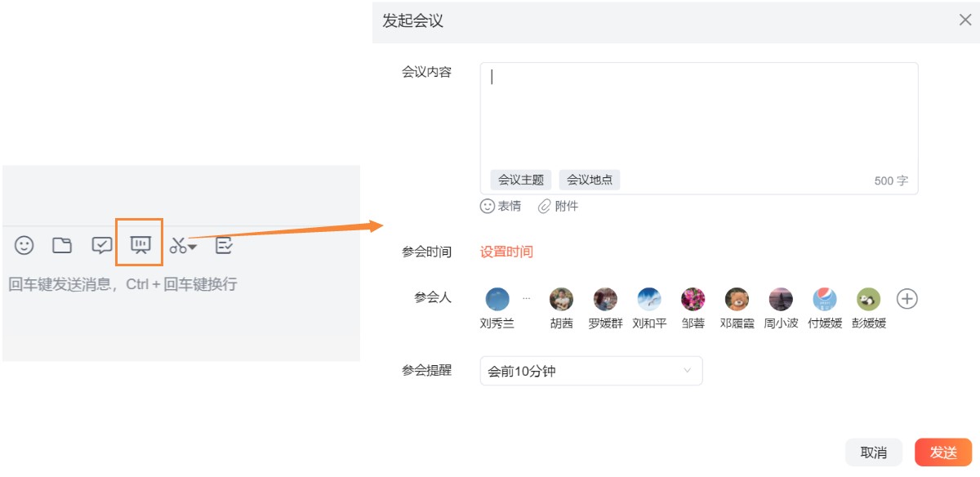980x477 pixels.
Task: Select participant 邓履霞's avatar
Action: click(736, 299)
